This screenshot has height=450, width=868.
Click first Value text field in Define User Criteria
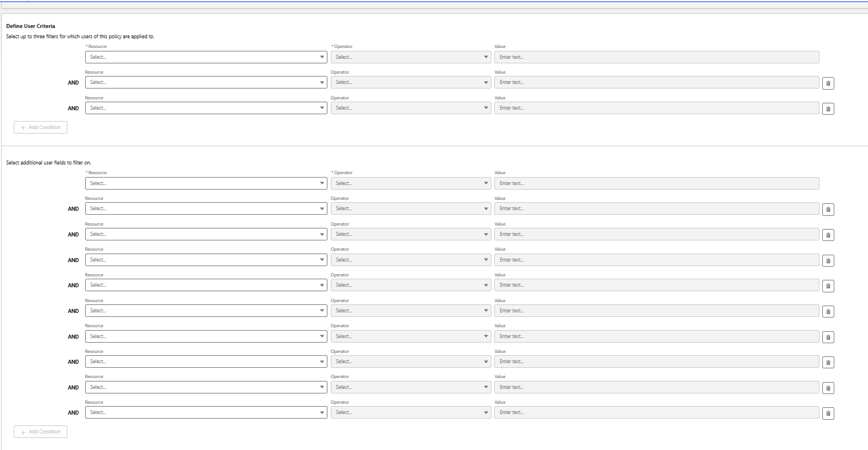(x=656, y=57)
